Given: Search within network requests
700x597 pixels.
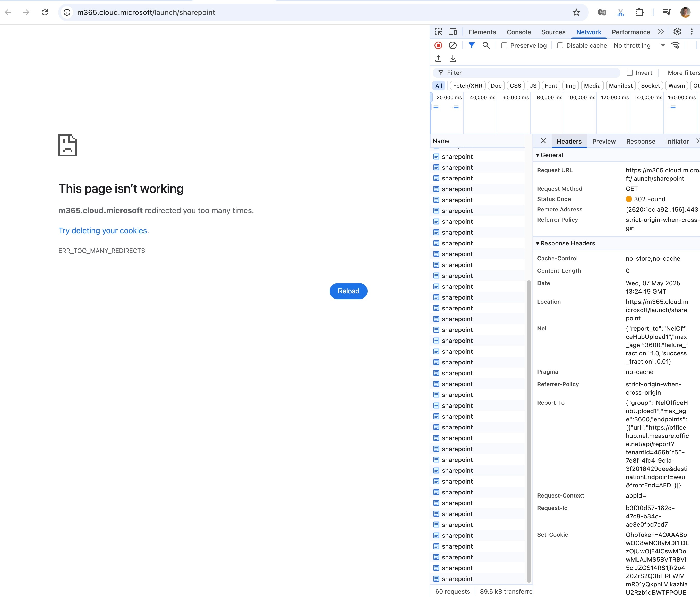Looking at the screenshot, I should pyautogui.click(x=486, y=45).
